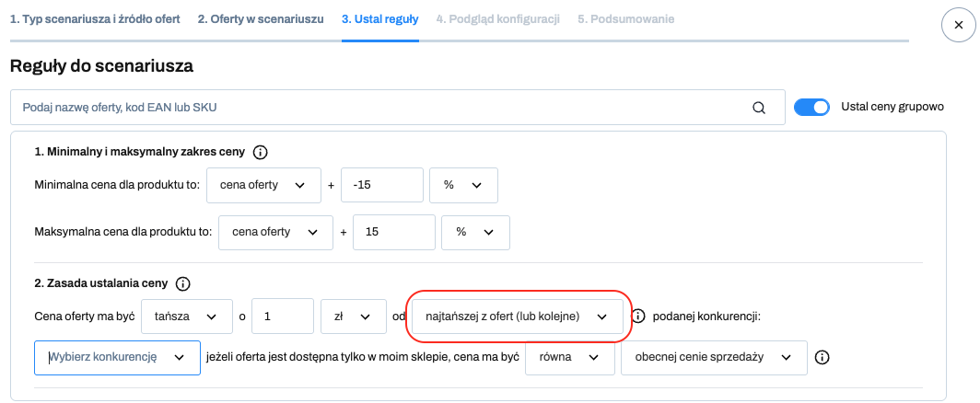Open the Wybierz konkurencję dropdown
The height and width of the screenshot is (403, 980).
point(118,357)
